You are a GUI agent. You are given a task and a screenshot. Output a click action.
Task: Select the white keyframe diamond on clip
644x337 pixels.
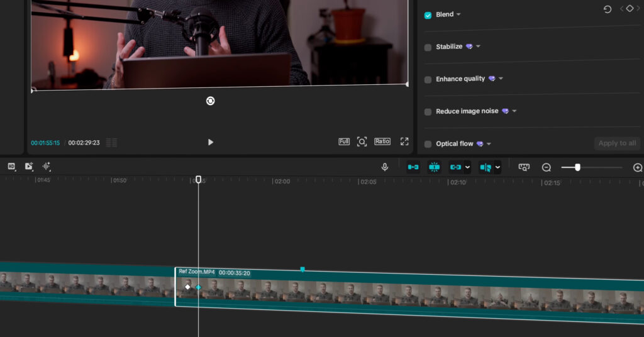point(187,287)
